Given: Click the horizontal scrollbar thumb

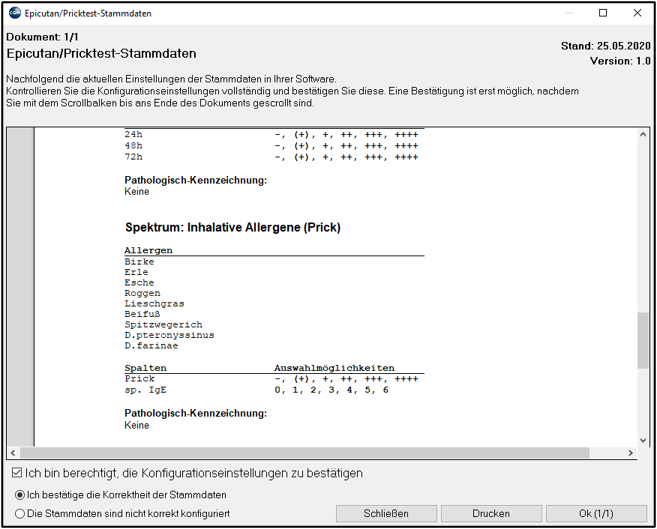Looking at the screenshot, I should point(305,453).
